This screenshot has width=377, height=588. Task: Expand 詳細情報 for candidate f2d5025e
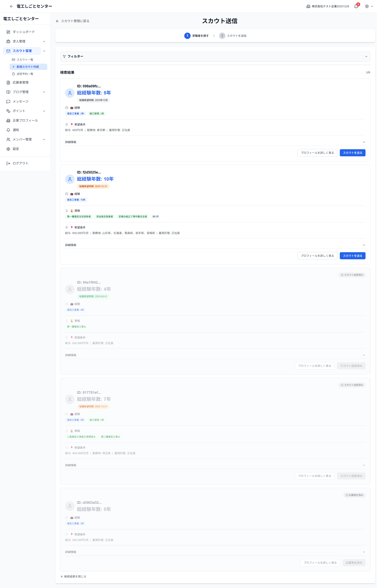point(364,245)
